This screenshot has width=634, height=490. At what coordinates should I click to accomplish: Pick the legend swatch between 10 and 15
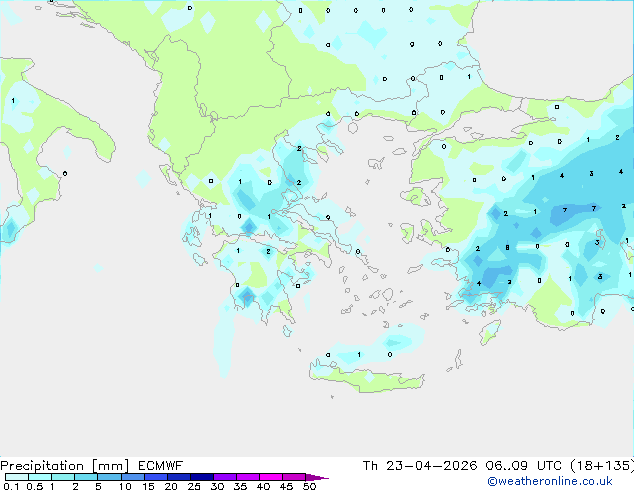click(133, 477)
